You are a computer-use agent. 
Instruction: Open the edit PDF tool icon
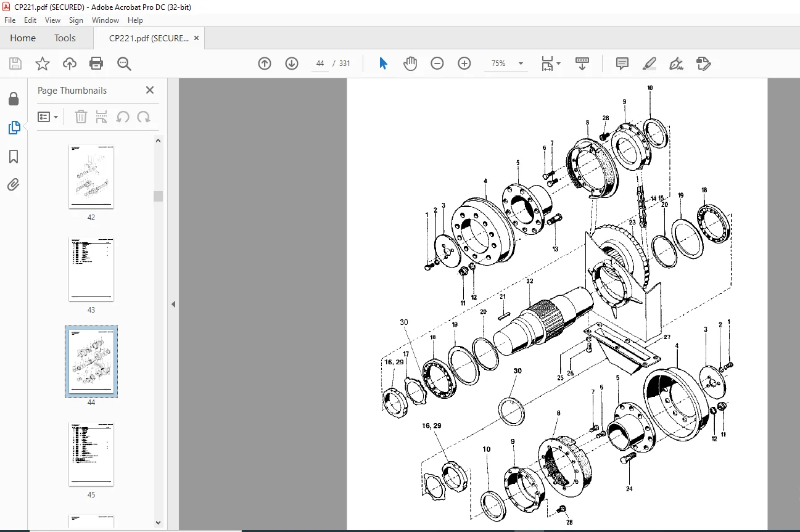coord(704,63)
